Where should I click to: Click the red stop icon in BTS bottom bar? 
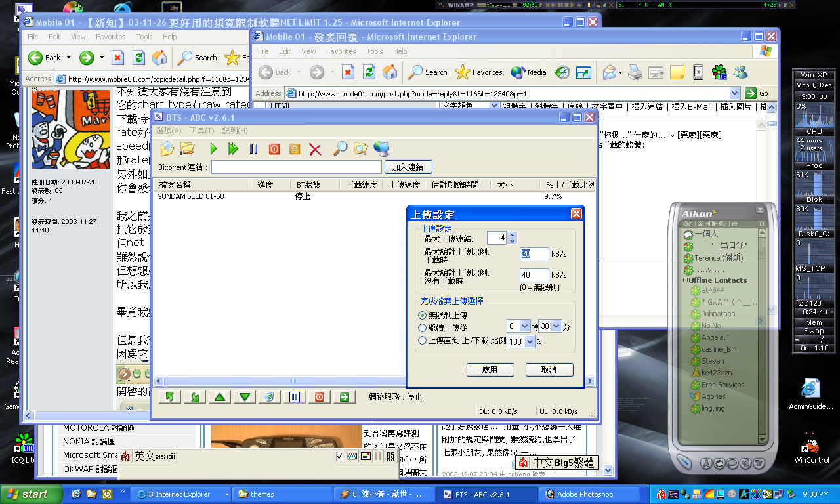(319, 396)
